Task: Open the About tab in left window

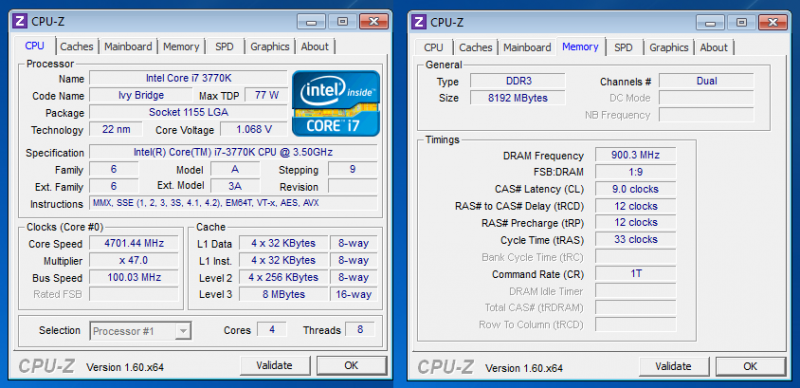Action: 315,46
